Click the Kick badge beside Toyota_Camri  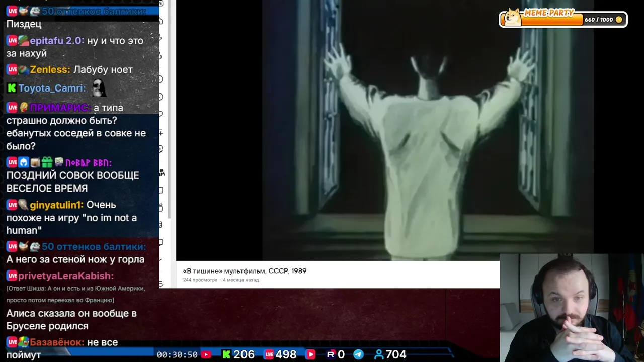[x=12, y=88]
